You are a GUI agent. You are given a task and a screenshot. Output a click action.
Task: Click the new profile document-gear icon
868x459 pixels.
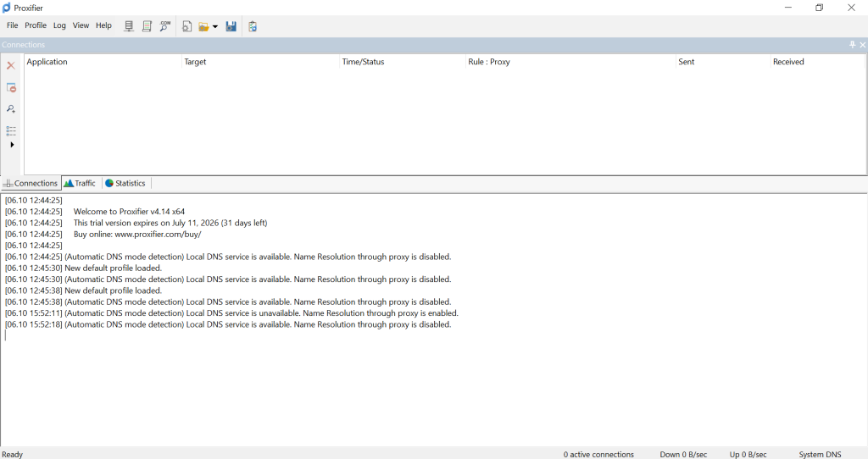click(x=187, y=26)
